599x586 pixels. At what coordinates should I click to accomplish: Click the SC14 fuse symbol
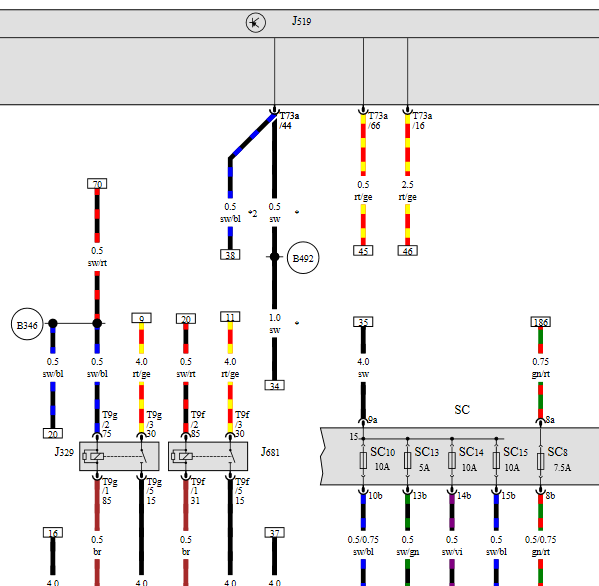coord(452,461)
